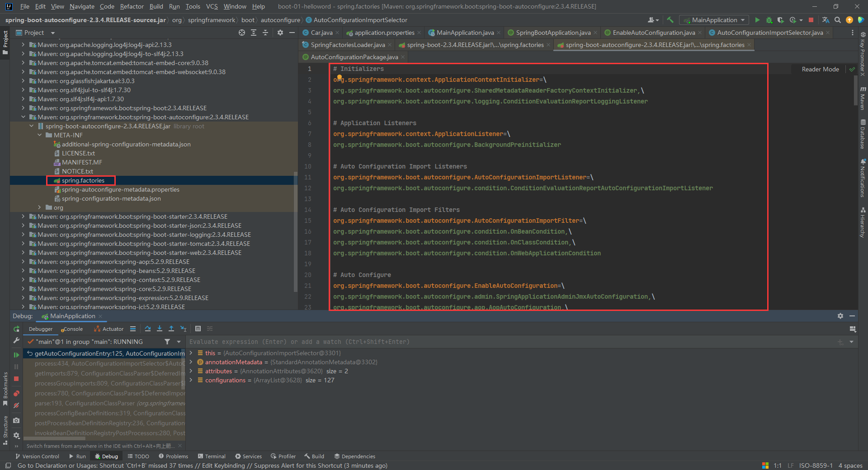The image size is (868, 470).
Task: Click Step Into in the debugger toolbar
Action: tap(160, 329)
